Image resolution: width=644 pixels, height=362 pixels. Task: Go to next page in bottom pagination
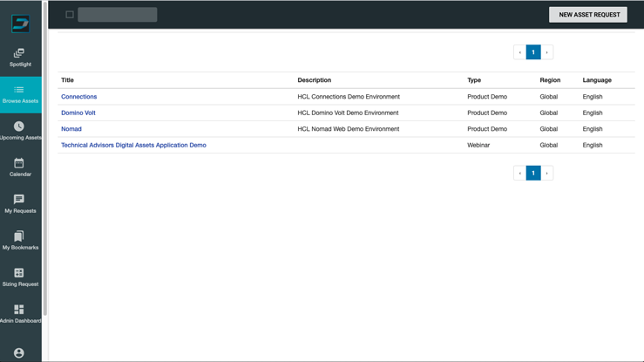546,173
